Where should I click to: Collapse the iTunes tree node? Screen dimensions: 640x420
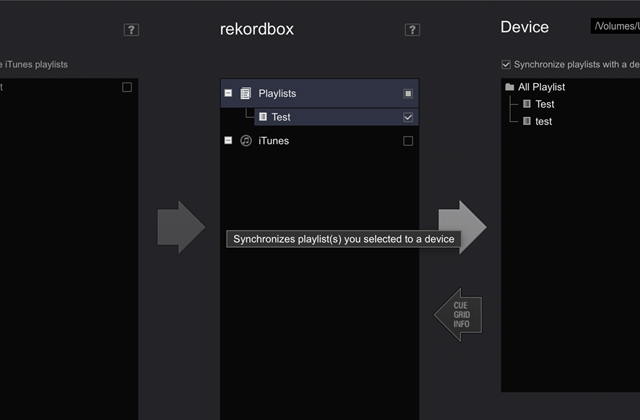228,141
